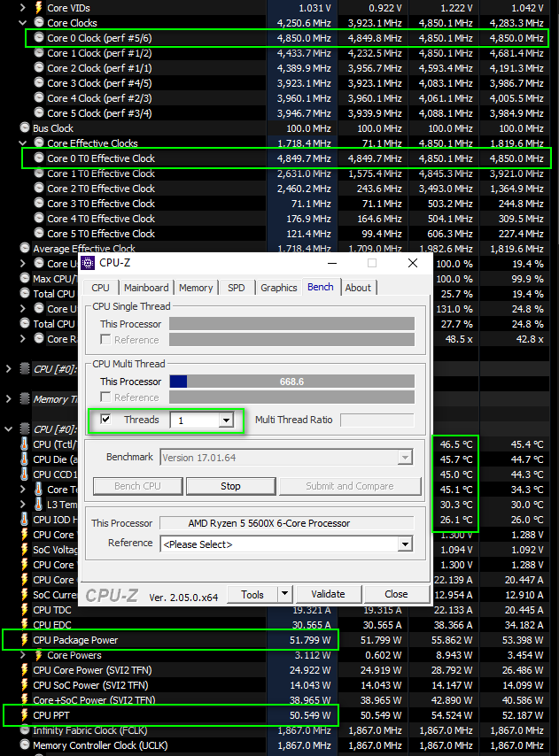Click the Single Thread This Processor bar

point(291,323)
